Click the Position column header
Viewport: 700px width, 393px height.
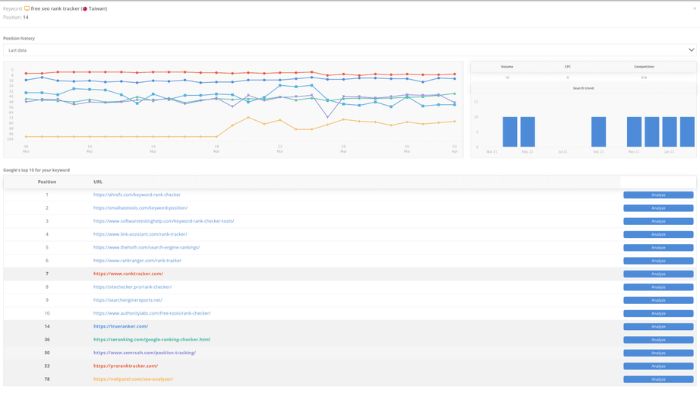pos(47,182)
